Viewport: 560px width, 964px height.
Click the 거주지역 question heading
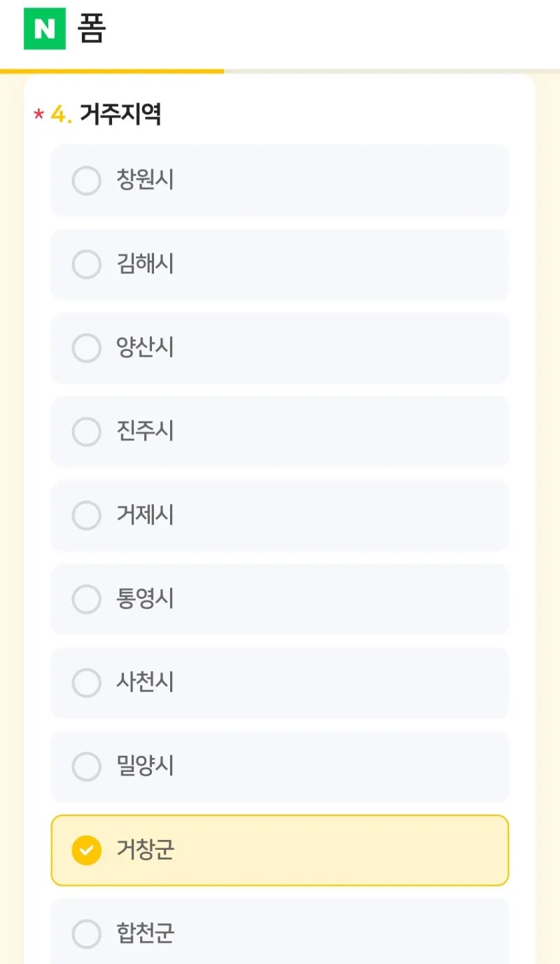click(x=120, y=114)
